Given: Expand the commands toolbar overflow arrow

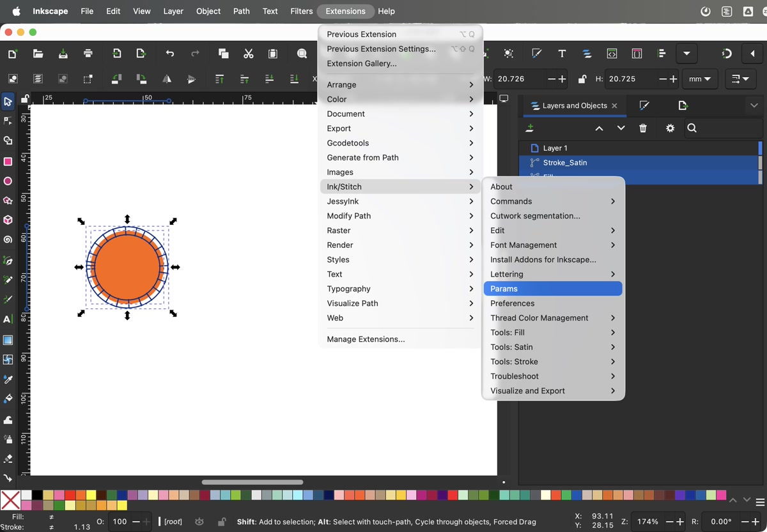Looking at the screenshot, I should pos(686,54).
